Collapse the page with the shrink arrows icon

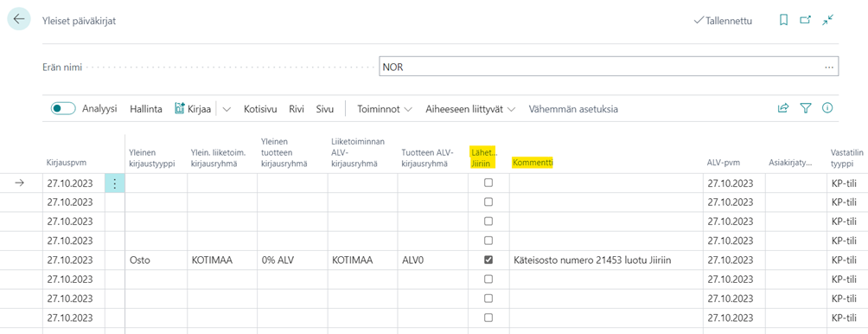click(827, 20)
